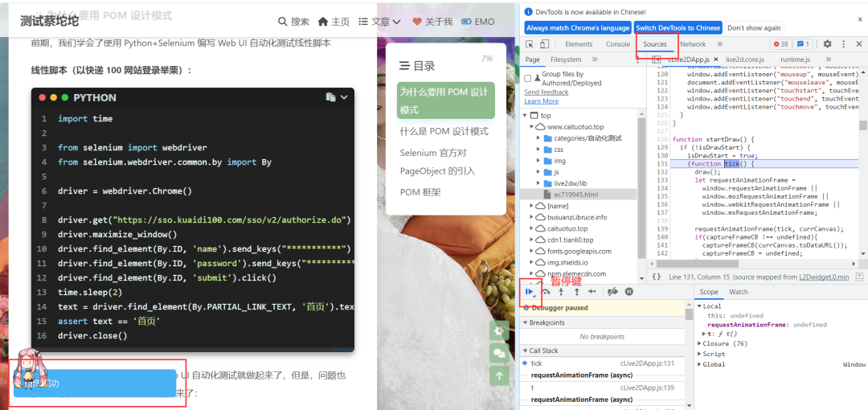Viewport: 868px width, 410px height.
Task: Click Don't show again button
Action: pos(754,27)
